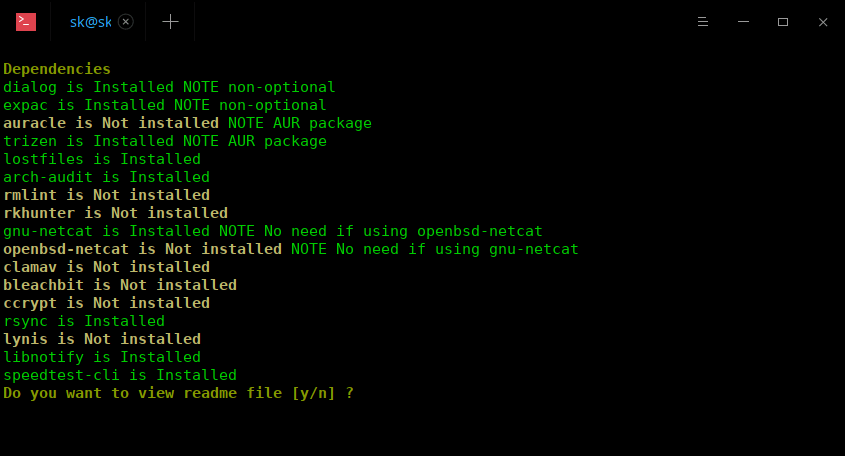Click the 'gnu-netcat is Installed' line
845x456 pixels.
click(273, 231)
